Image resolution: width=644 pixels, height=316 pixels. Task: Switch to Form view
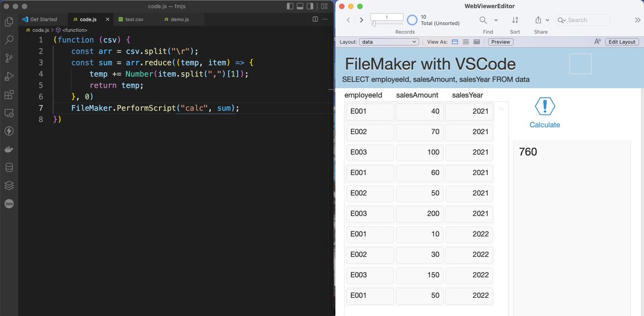[x=455, y=42]
